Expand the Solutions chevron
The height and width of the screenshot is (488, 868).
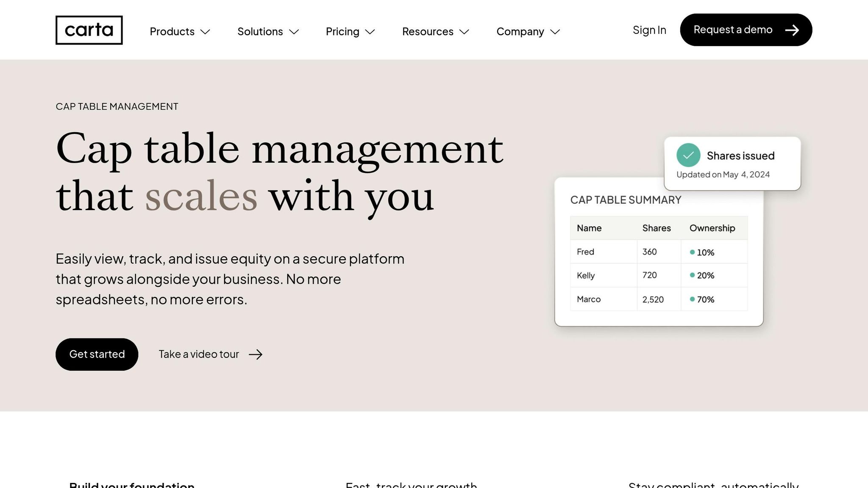pos(294,32)
